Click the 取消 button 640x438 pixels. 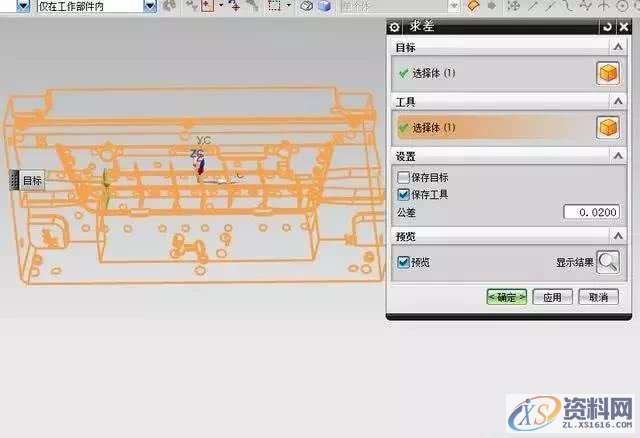point(598,297)
